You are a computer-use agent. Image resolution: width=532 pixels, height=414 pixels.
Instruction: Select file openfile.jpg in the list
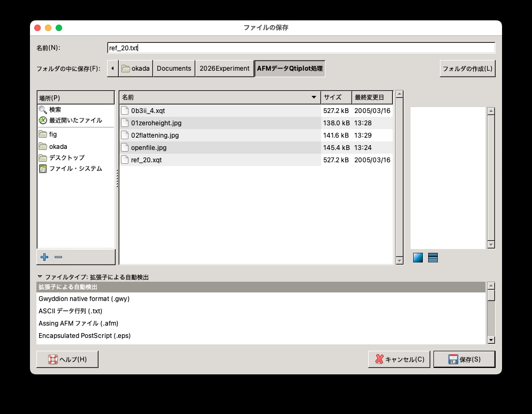pyautogui.click(x=256, y=147)
